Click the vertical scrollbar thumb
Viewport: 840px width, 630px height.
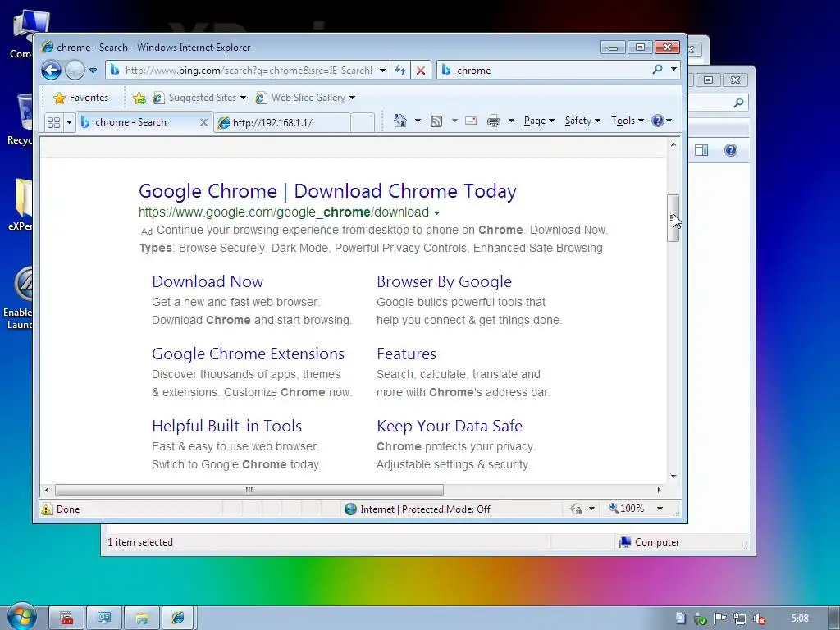(673, 218)
